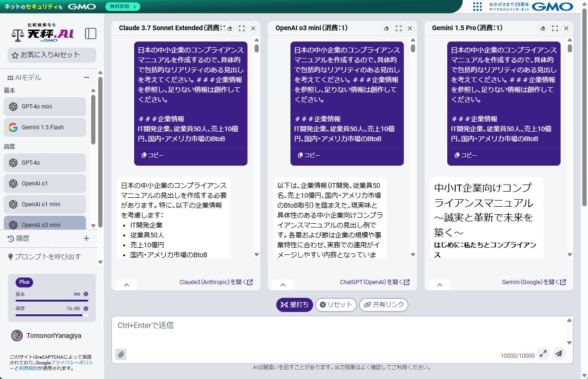Collapse the AIモデル section
588x379 pixels.
(86, 78)
